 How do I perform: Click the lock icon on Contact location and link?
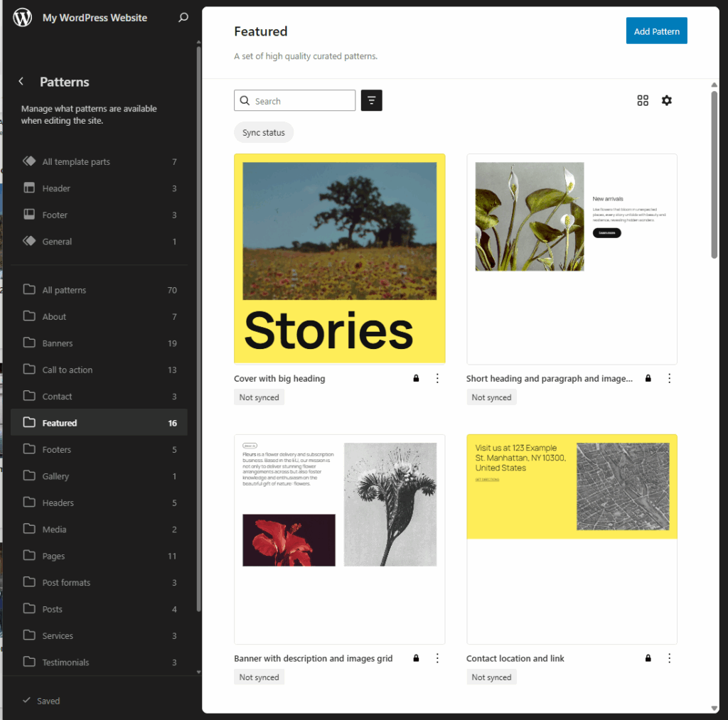[x=648, y=658]
